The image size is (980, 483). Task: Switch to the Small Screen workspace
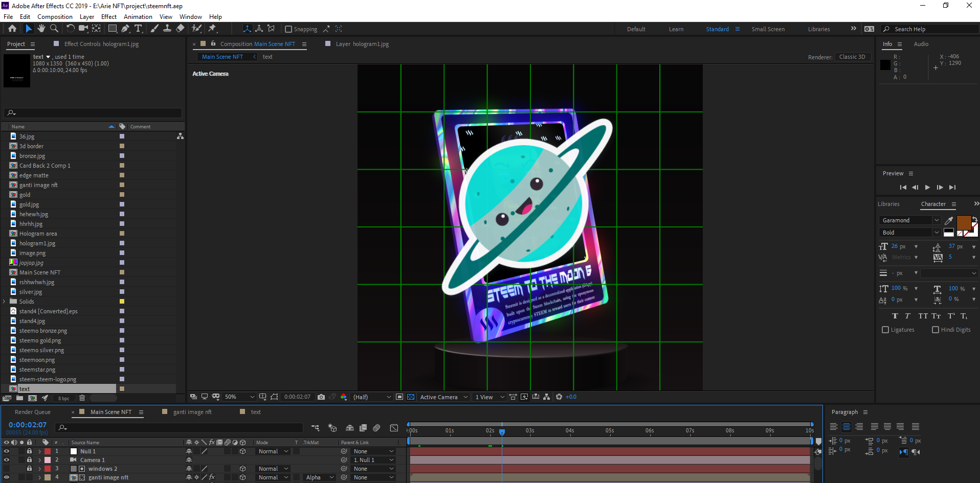click(768, 29)
